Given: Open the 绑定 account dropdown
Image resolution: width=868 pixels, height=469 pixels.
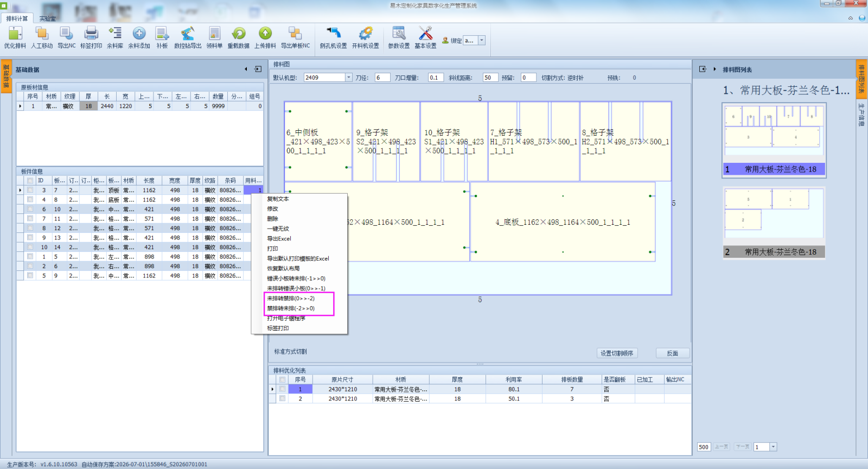Looking at the screenshot, I should (x=481, y=40).
